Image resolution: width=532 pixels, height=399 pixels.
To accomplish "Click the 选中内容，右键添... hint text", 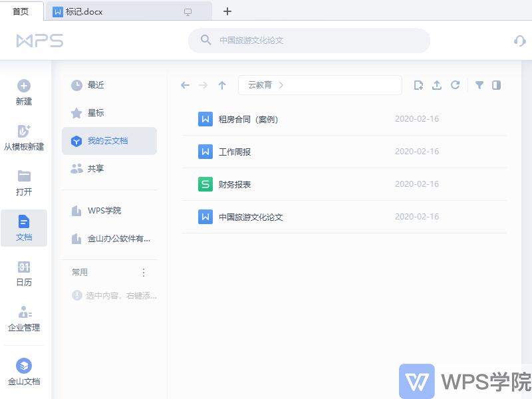I will 121,296.
